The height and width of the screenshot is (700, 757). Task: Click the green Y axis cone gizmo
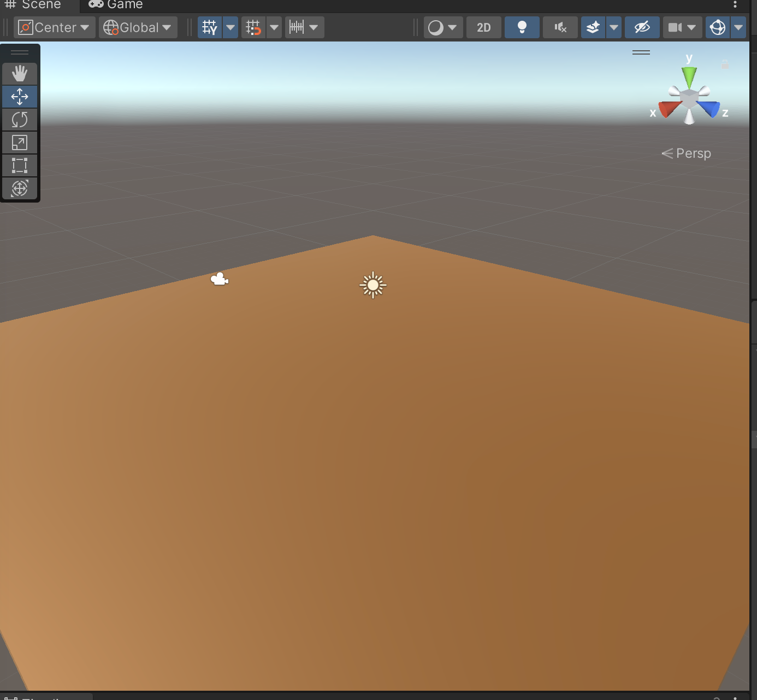(689, 74)
